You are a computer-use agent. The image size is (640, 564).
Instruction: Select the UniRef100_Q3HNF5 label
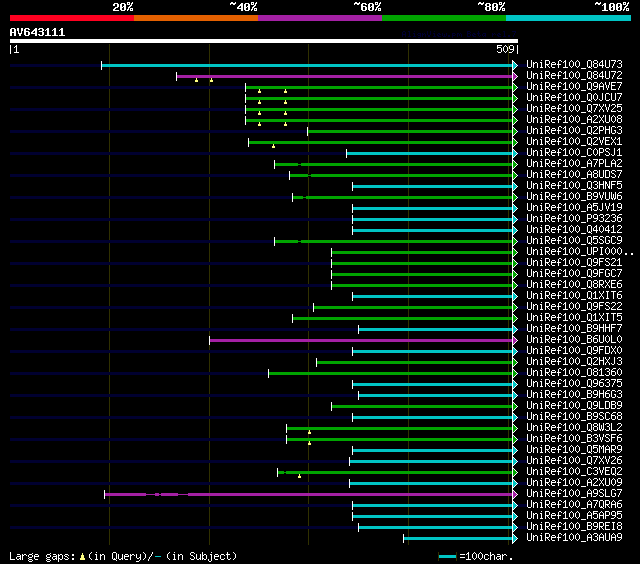pyautogui.click(x=574, y=186)
